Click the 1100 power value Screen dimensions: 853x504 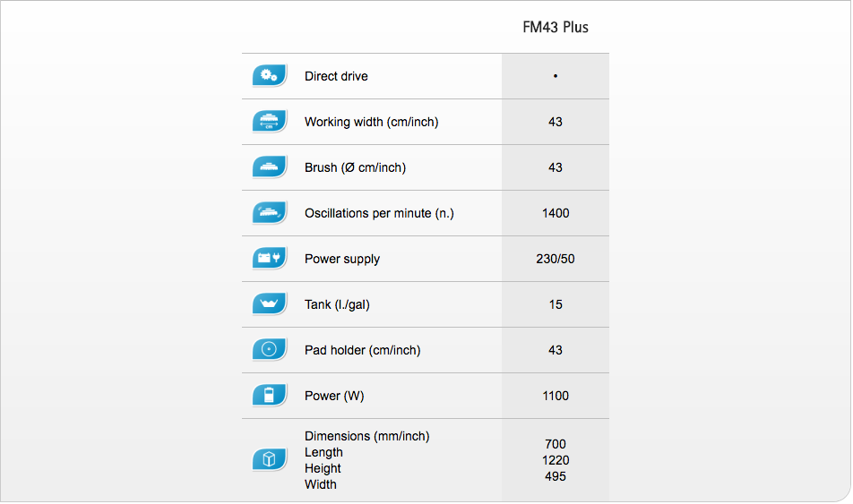[556, 396]
